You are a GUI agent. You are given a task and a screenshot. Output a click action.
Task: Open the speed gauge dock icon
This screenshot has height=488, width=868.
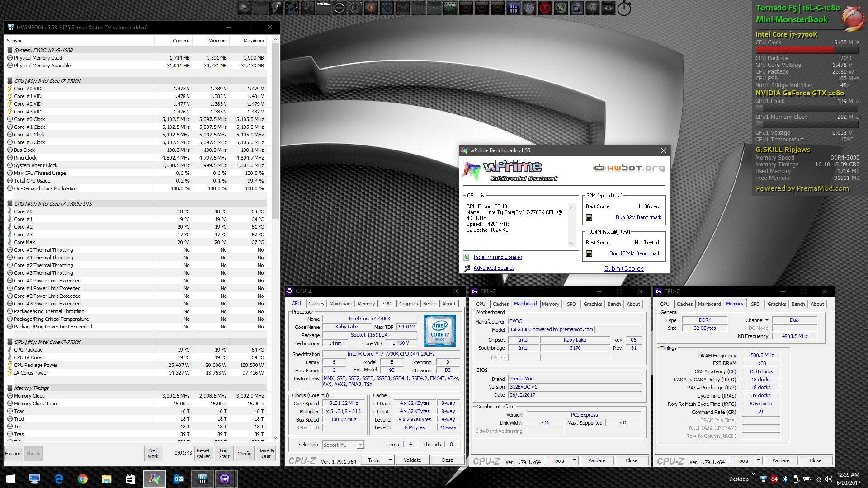(529, 8)
